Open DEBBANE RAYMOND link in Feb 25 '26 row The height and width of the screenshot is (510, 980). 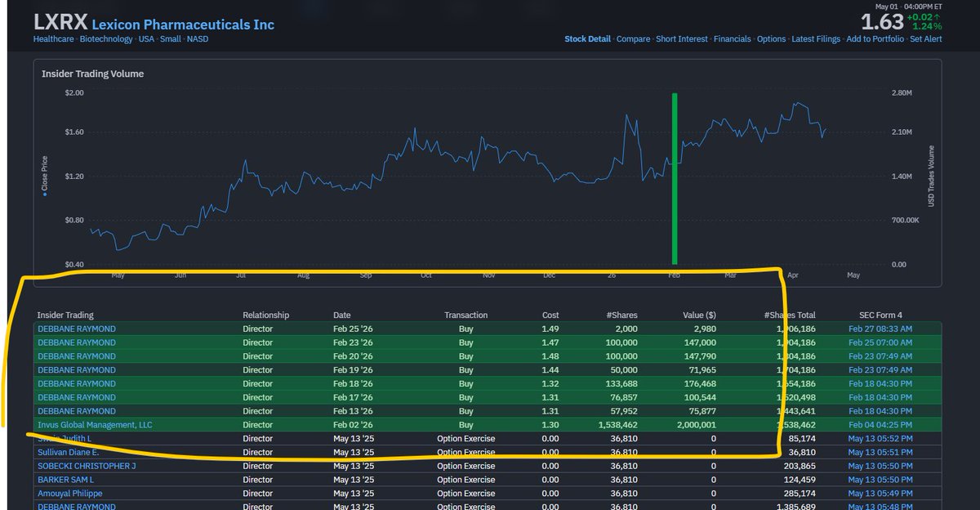(77, 329)
